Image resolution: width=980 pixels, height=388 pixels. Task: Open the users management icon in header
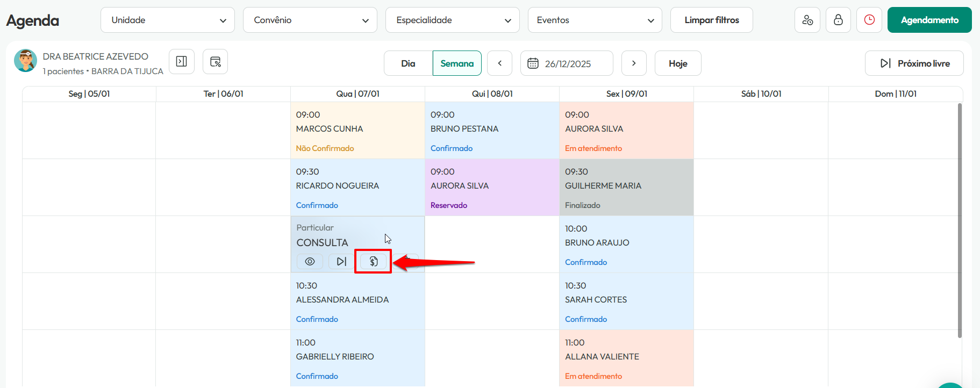(x=807, y=20)
